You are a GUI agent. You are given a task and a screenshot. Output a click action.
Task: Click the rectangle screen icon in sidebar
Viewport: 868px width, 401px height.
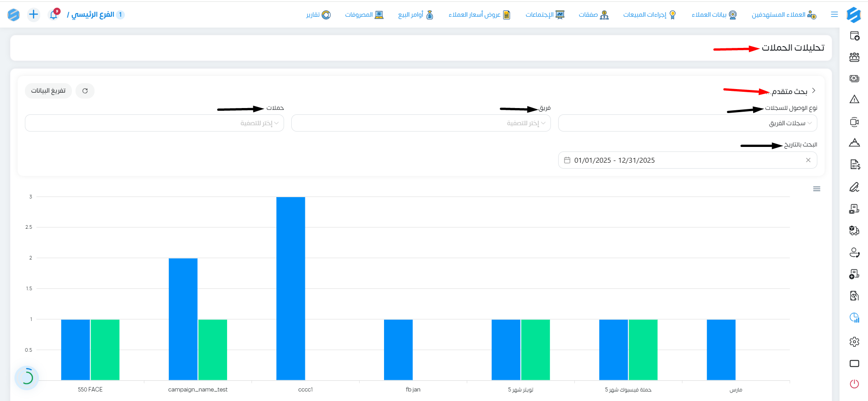pos(854,363)
